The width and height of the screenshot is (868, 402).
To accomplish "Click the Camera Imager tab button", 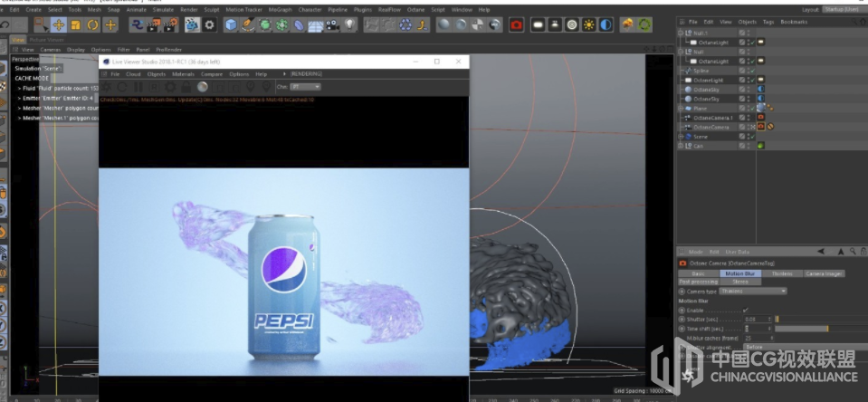I will 824,273.
